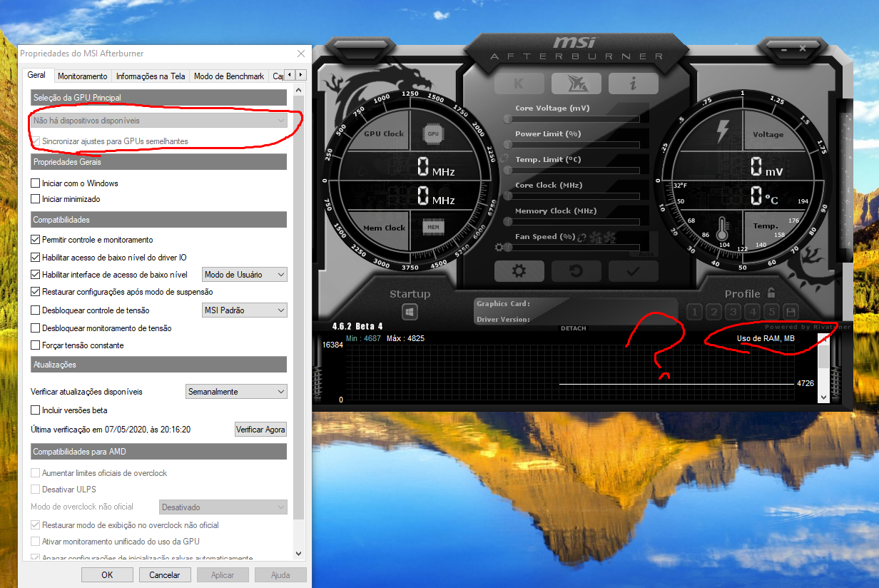The image size is (879, 588).
Task: Click the MEM chip icon in clock gauge
Action: [x=432, y=228]
